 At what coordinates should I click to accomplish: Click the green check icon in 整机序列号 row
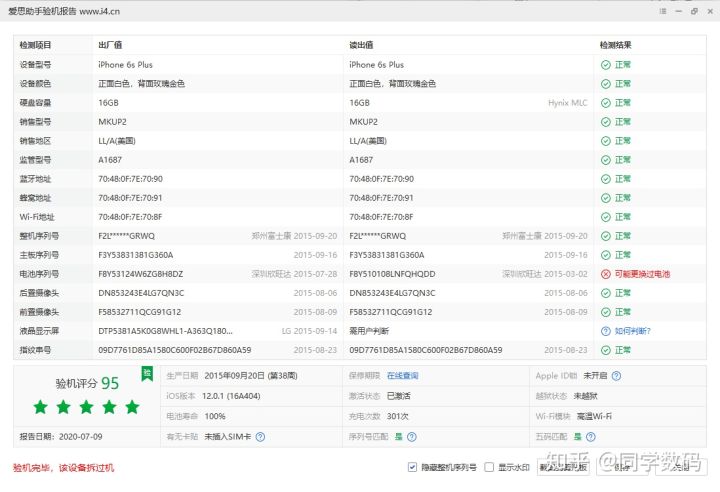606,236
